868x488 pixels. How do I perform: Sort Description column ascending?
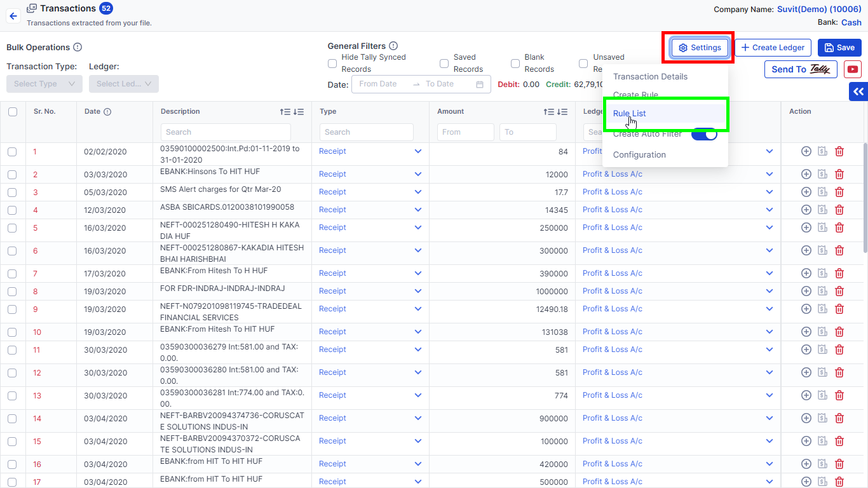(285, 112)
